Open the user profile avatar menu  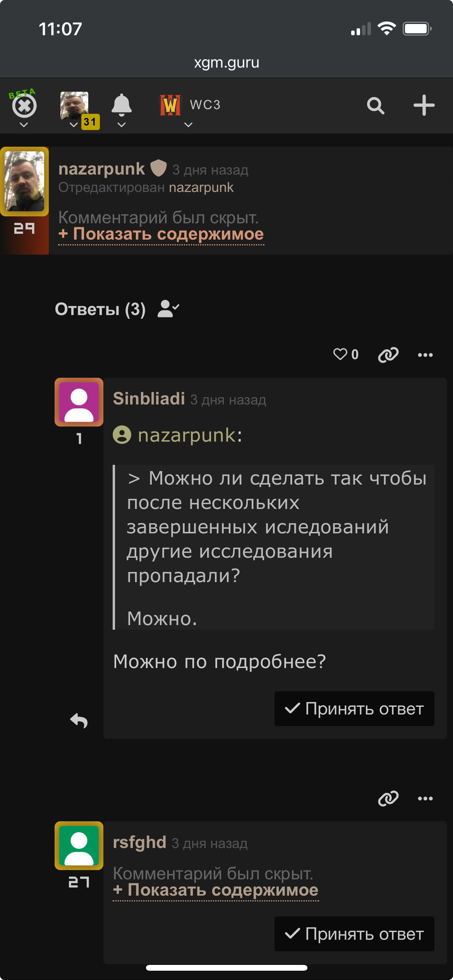point(75,106)
